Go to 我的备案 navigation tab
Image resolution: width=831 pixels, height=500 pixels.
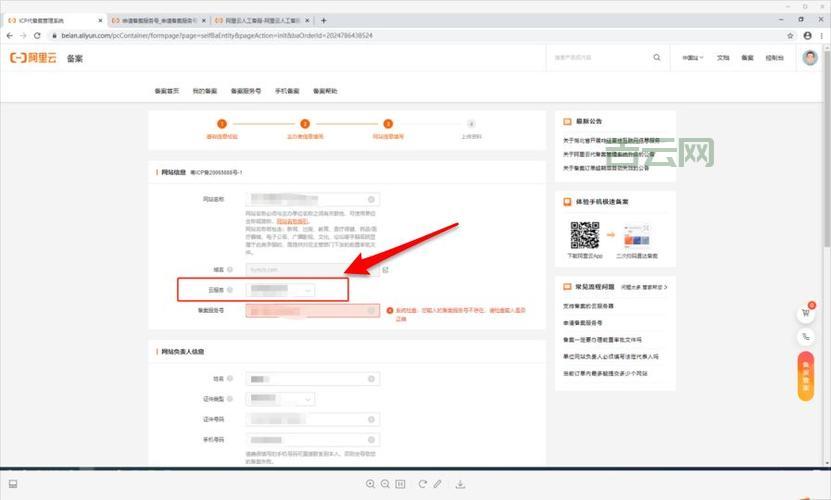[x=204, y=91]
